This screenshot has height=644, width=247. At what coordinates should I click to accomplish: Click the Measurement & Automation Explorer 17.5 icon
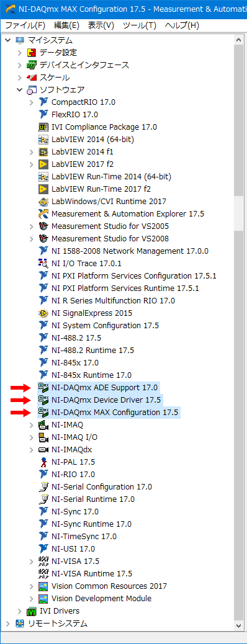tap(43, 213)
